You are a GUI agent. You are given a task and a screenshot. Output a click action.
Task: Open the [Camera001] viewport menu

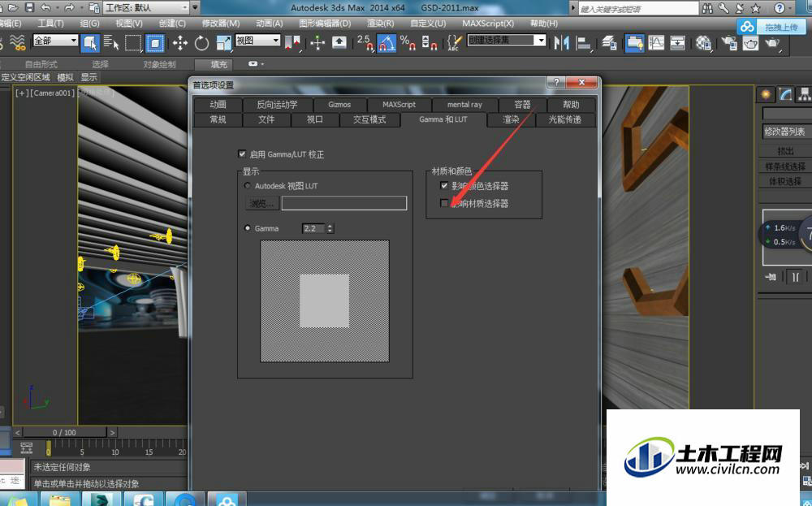(53, 93)
